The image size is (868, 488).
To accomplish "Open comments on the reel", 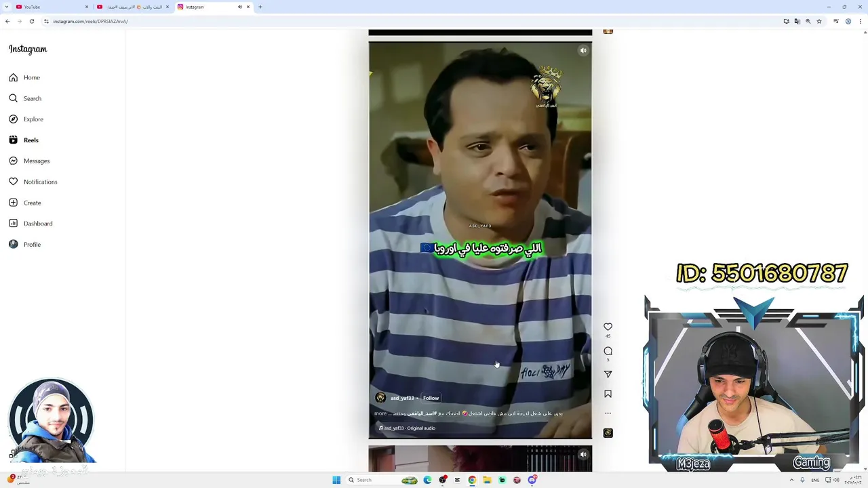I will tap(608, 351).
